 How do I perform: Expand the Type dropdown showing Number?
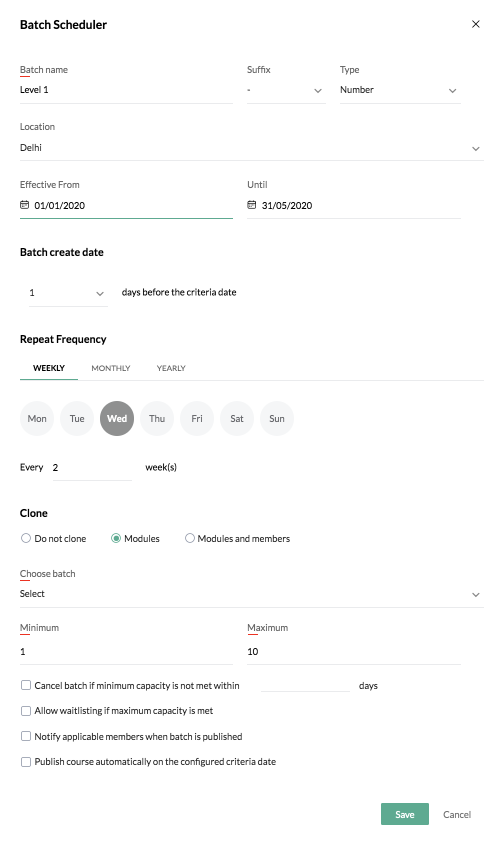(x=400, y=90)
